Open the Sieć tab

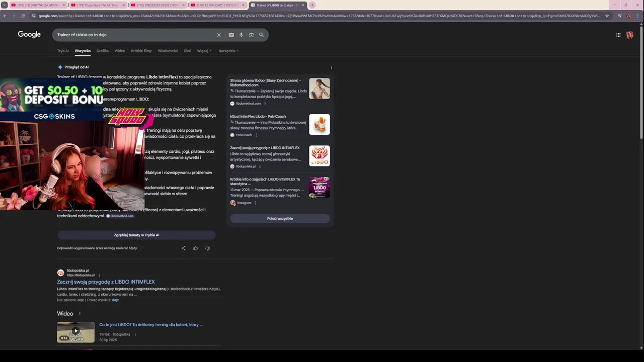coord(187,51)
